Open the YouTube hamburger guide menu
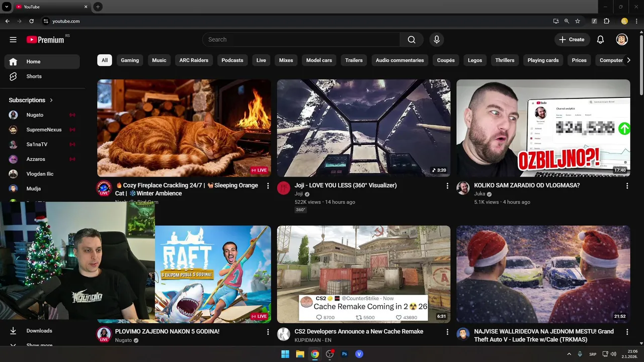The height and width of the screenshot is (362, 644). [x=13, y=40]
